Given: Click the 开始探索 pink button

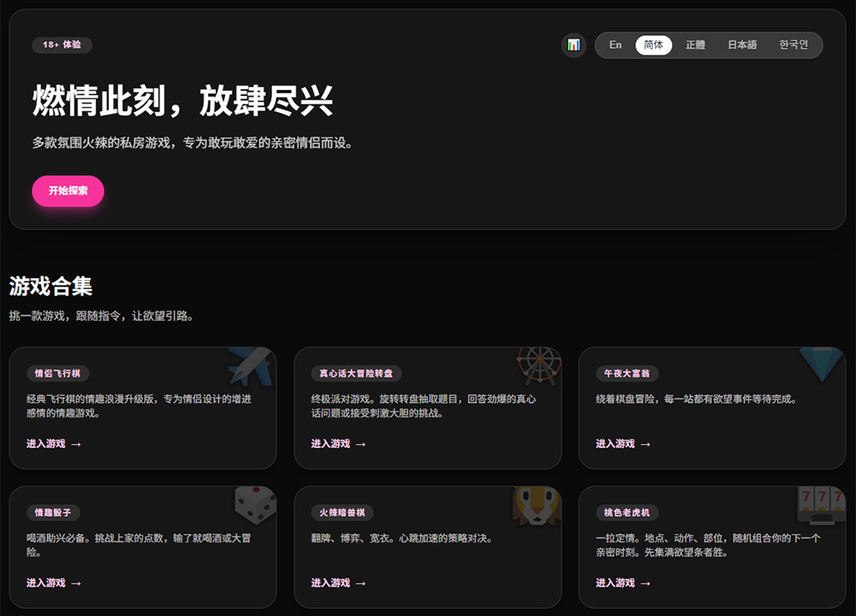Looking at the screenshot, I should [x=68, y=191].
